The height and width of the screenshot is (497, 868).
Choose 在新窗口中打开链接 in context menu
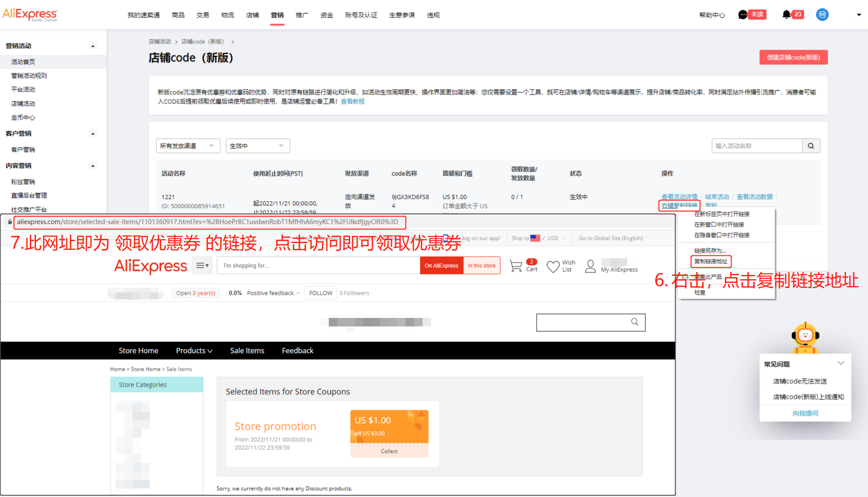[x=719, y=225]
